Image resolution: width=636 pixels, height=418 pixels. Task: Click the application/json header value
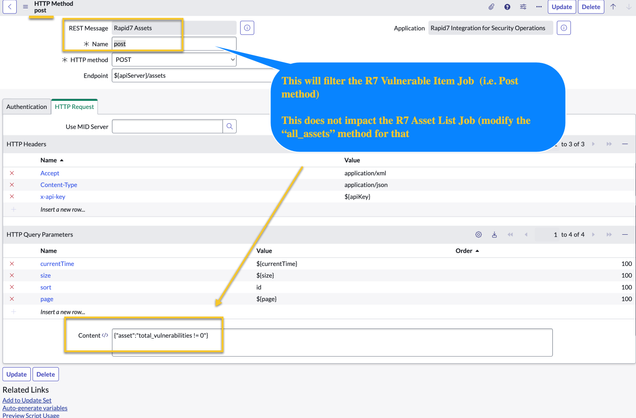[366, 185]
